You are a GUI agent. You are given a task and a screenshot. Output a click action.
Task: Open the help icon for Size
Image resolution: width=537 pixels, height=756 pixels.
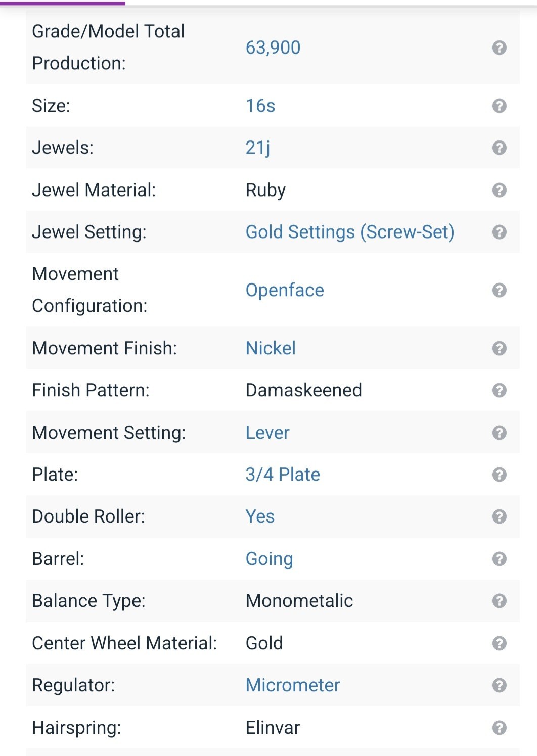pyautogui.click(x=499, y=106)
